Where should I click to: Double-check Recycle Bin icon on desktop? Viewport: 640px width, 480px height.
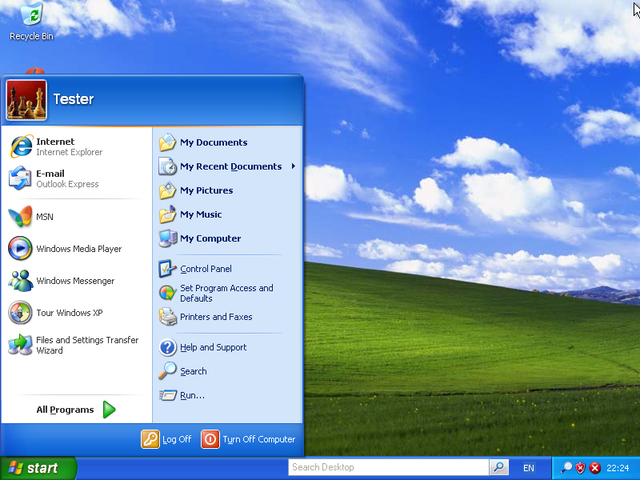point(31,17)
